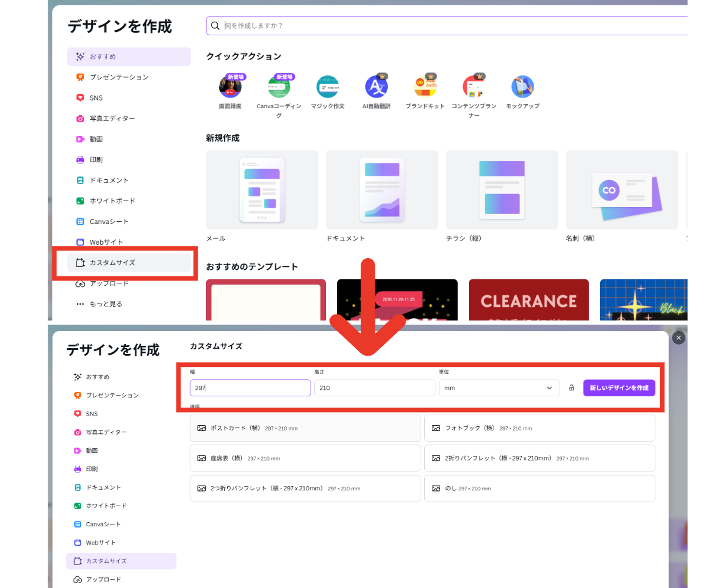Click 新しいデザインを作成 button

click(x=619, y=388)
